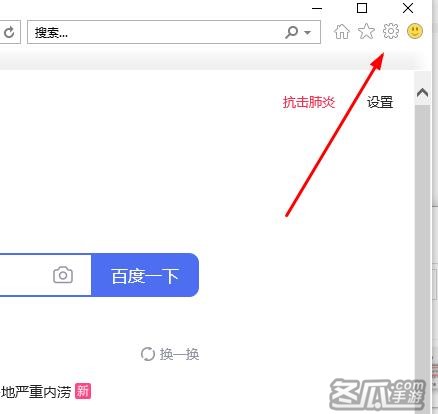The height and width of the screenshot is (414, 438).
Task: Open the Tools gear icon
Action: click(390, 31)
